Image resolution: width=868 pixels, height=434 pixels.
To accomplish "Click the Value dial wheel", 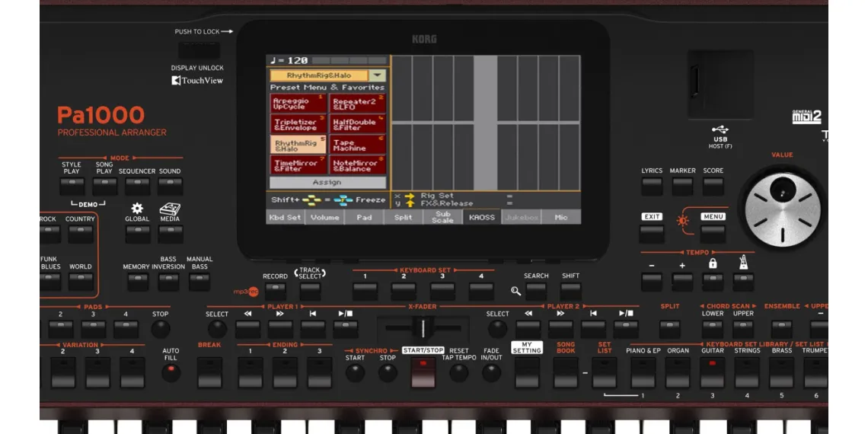I will point(781,206).
